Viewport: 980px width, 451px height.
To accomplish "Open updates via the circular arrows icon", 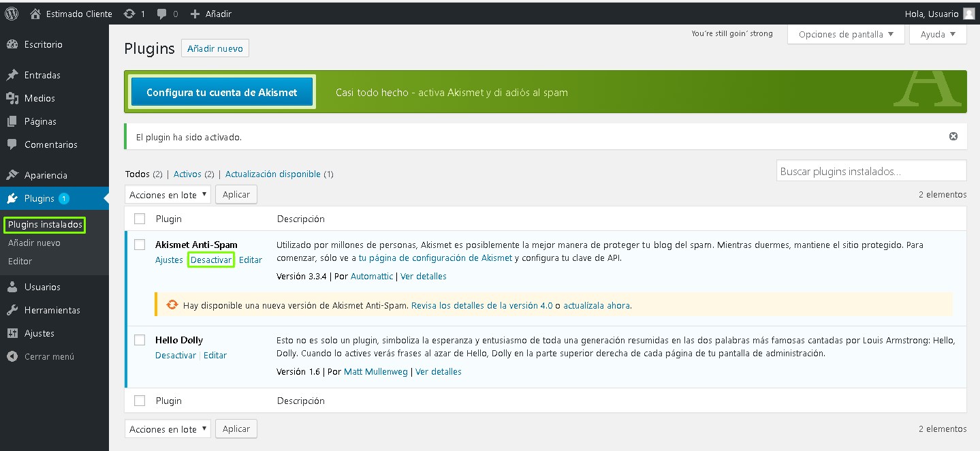I will pyautogui.click(x=129, y=14).
